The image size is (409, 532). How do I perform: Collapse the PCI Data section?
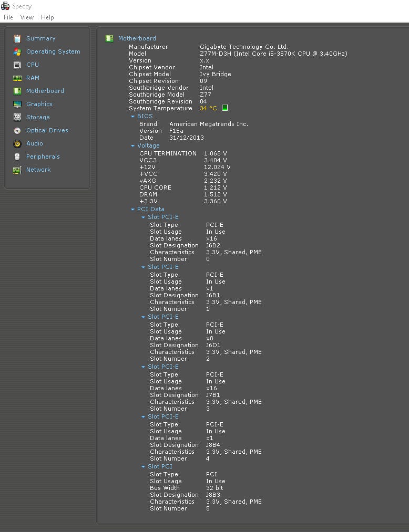click(x=133, y=210)
